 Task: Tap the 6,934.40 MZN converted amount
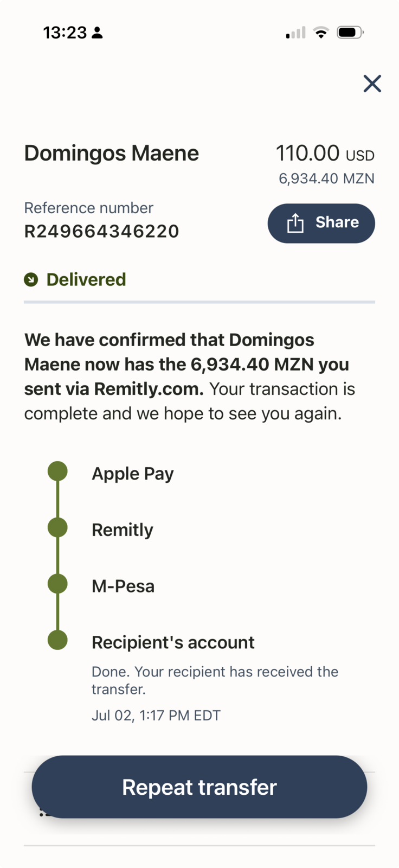click(x=326, y=178)
